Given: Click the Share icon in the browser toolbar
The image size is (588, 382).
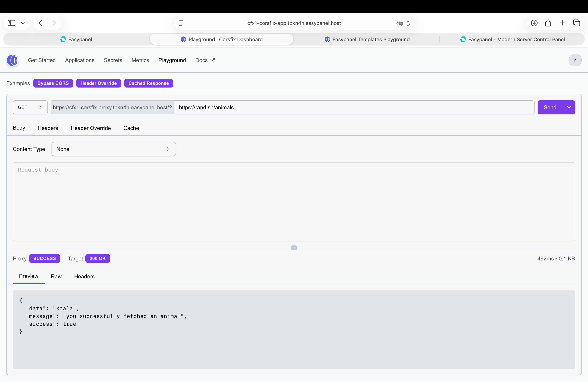Looking at the screenshot, I should [548, 23].
